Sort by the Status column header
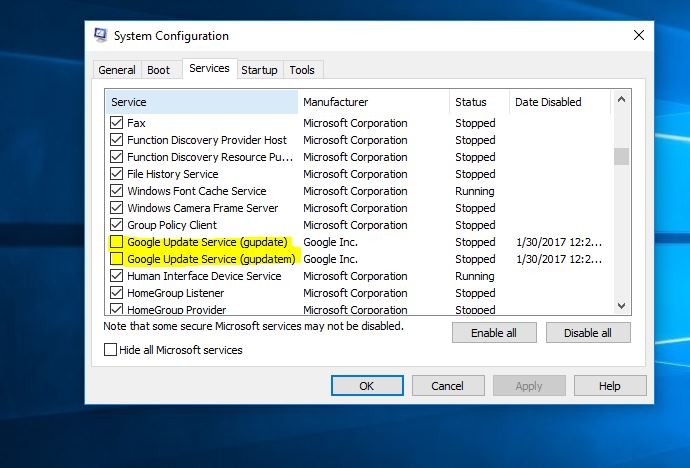 click(x=479, y=102)
